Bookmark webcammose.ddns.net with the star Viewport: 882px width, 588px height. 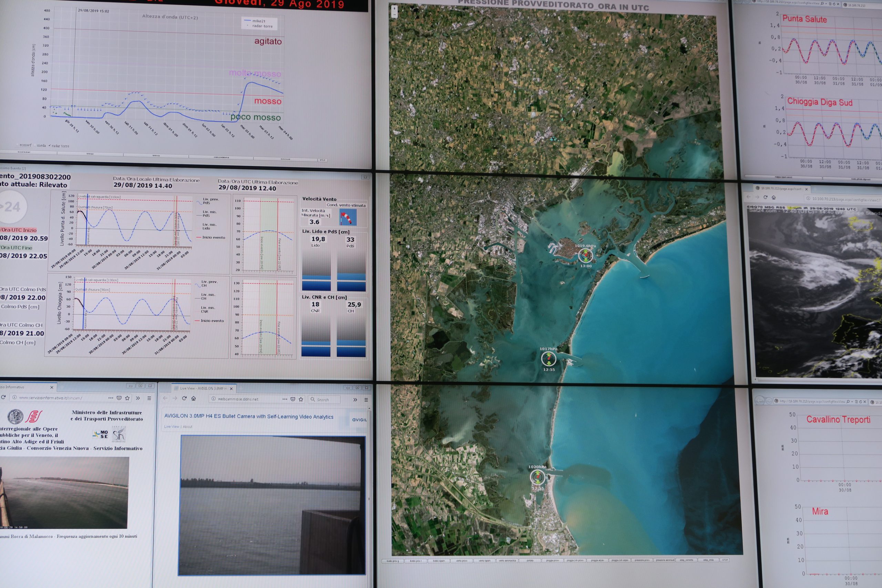[x=301, y=399]
